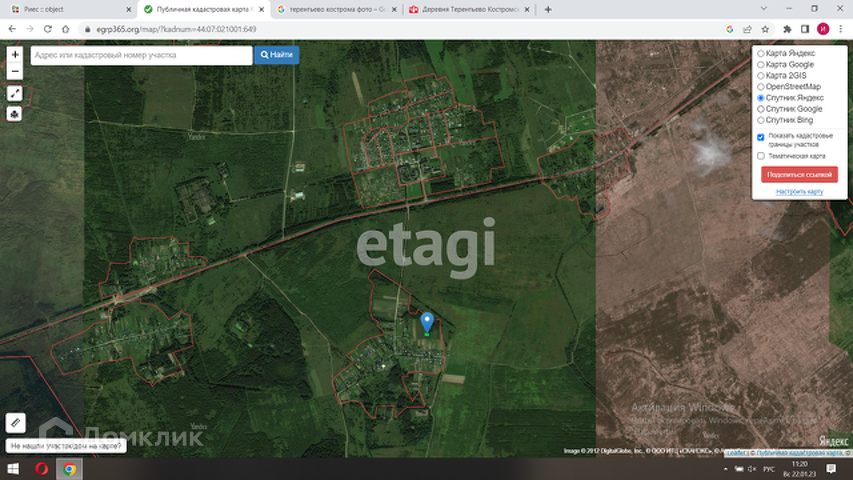Zoom in on the map
Viewport: 853px width, 480px height.
coord(15,54)
